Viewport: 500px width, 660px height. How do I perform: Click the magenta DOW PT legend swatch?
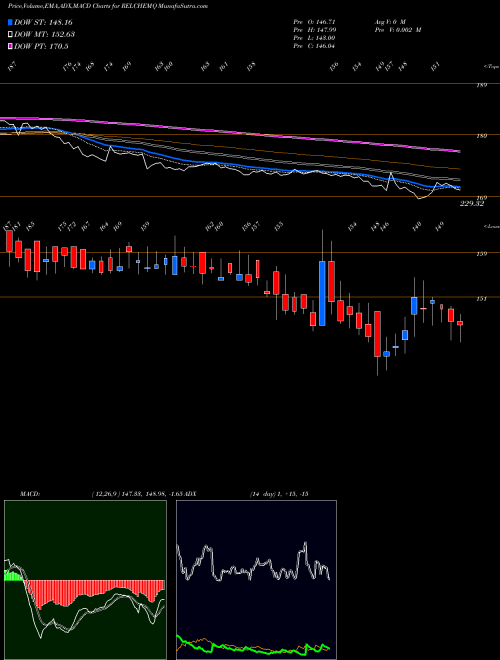coord(11,46)
